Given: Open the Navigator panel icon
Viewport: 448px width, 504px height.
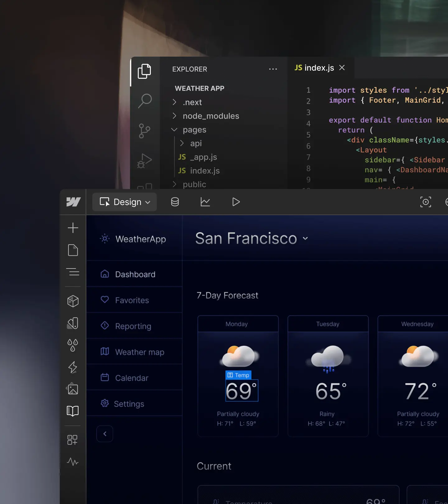Looking at the screenshot, I should [x=73, y=272].
